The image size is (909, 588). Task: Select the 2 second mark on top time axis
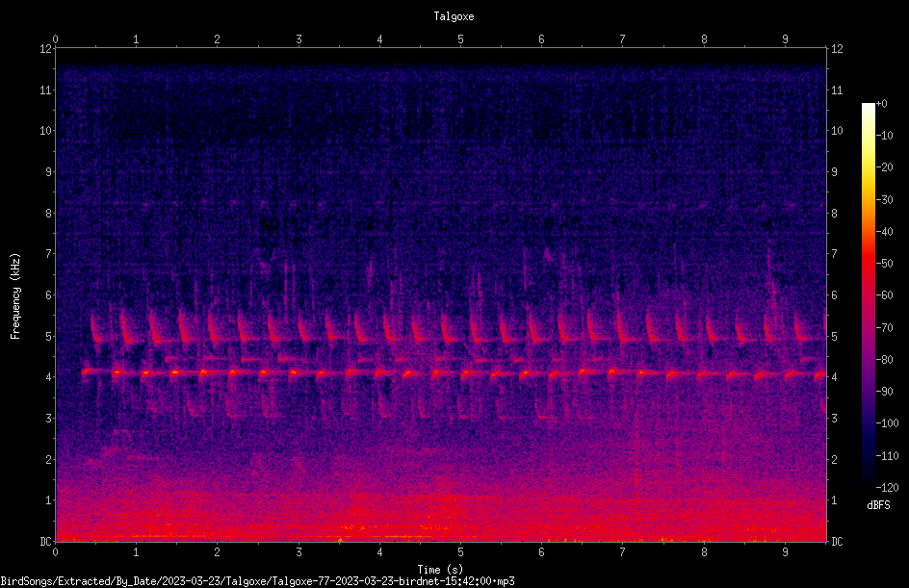coord(218,39)
